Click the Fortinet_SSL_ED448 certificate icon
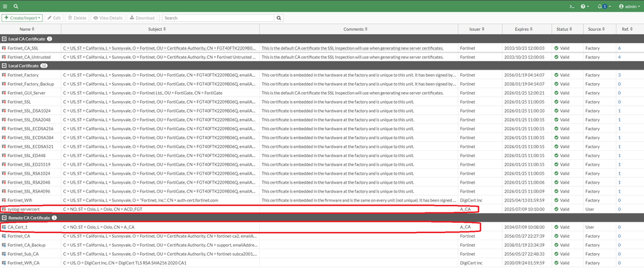Image resolution: width=644 pixels, height=268 pixels. 4,155
